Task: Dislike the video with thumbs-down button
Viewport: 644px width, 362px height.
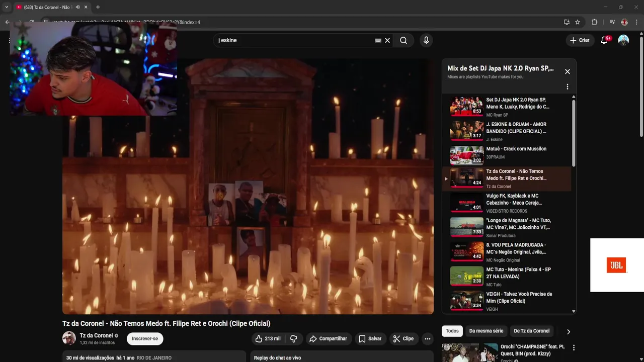Action: 294,339
